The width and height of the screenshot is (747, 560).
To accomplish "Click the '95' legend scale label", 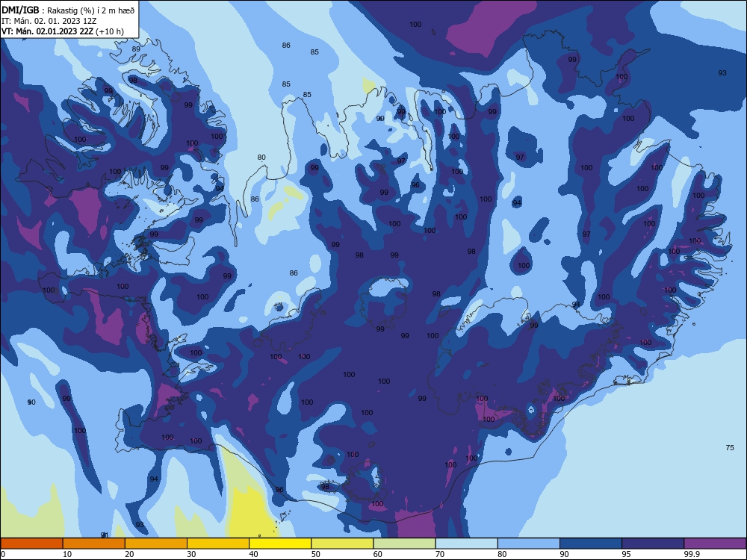I will (x=626, y=554).
